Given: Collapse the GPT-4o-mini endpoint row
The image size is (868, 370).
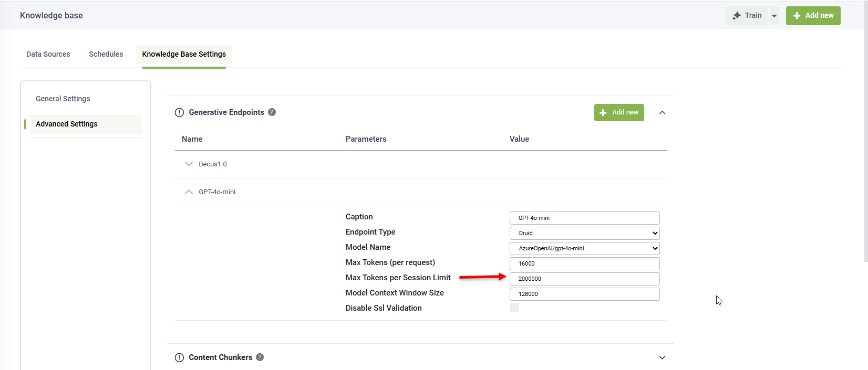Looking at the screenshot, I should coord(189,192).
